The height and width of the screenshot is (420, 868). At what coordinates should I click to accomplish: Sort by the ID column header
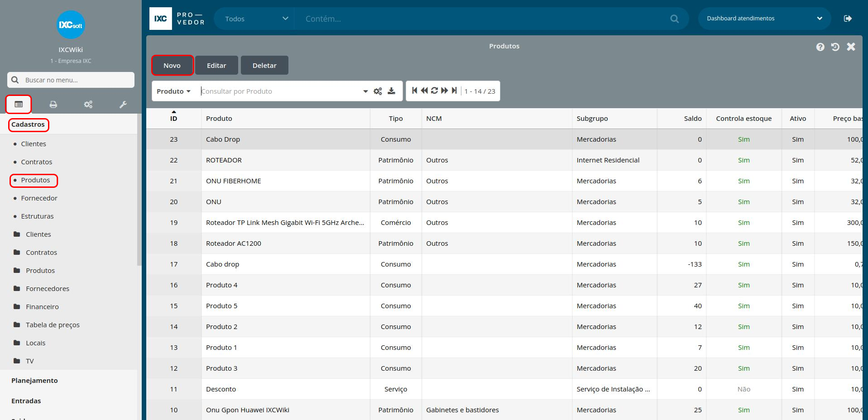(x=174, y=119)
